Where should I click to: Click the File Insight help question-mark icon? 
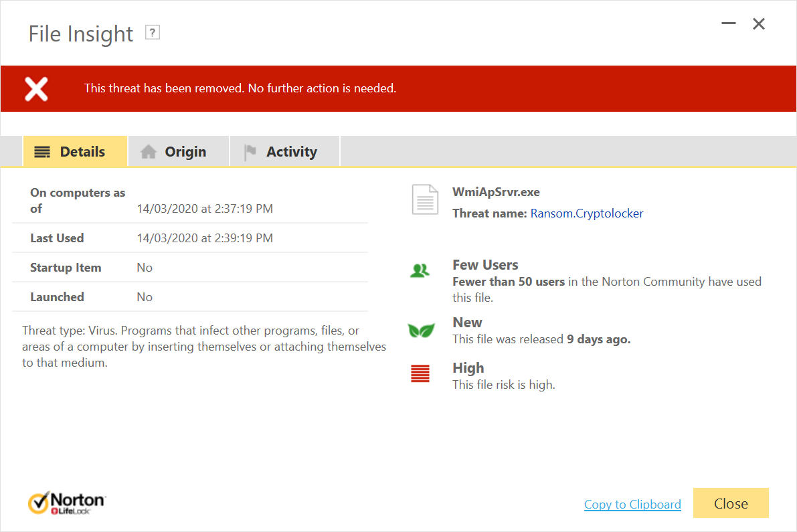[153, 33]
